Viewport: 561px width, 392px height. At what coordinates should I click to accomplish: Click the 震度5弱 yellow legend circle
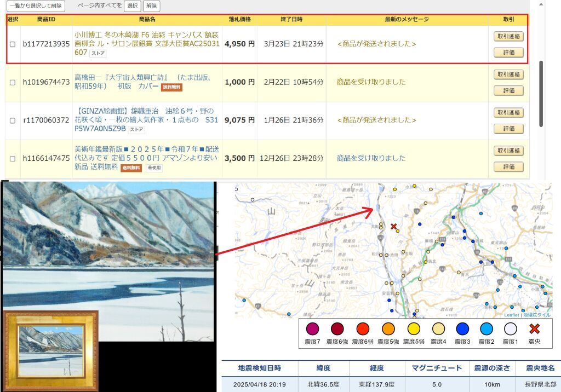pos(414,329)
